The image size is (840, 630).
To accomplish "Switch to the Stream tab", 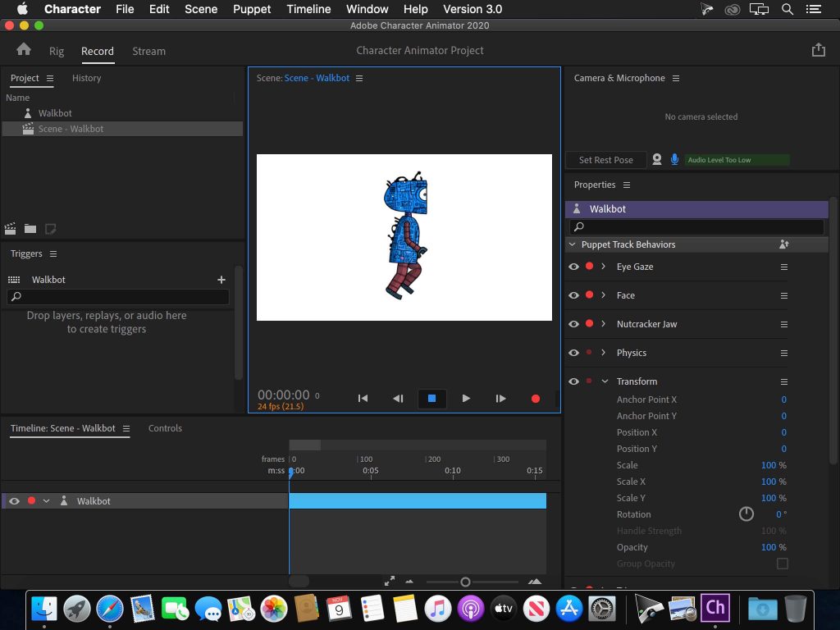I will 148,51.
